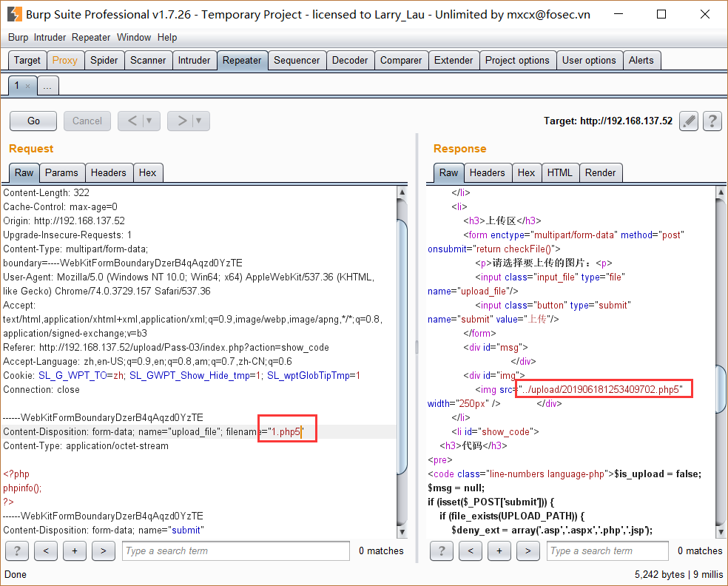The height and width of the screenshot is (586, 728).
Task: Open the Alerts tab
Action: click(x=641, y=61)
